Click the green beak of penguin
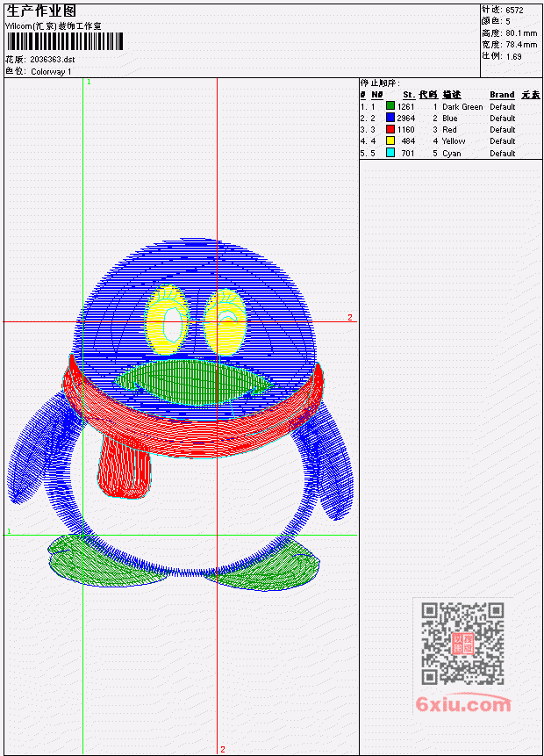The width and height of the screenshot is (544, 756). click(193, 382)
